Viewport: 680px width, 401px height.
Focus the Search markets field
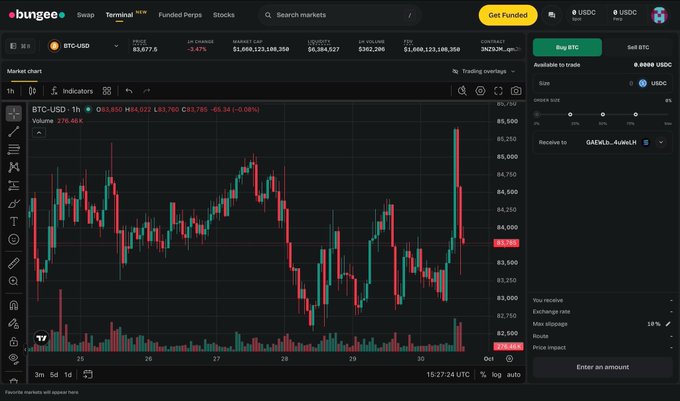click(340, 15)
